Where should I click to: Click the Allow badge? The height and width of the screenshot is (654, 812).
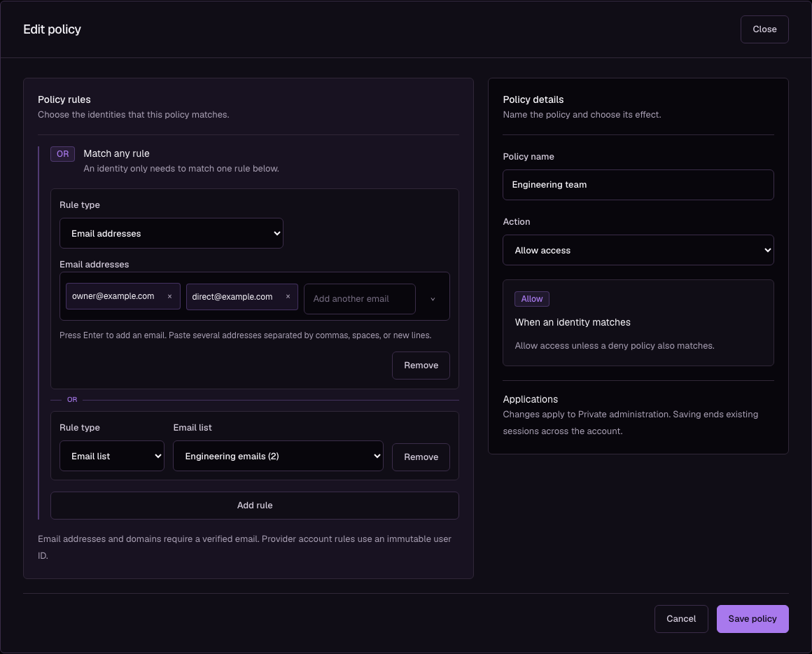click(x=532, y=299)
